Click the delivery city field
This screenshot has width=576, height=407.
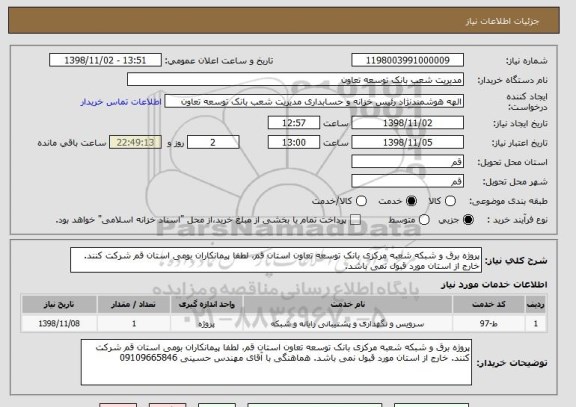tap(407, 181)
